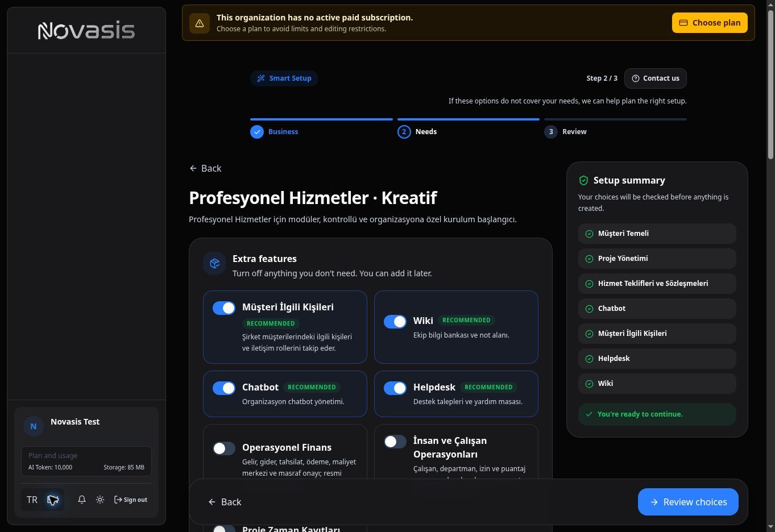Turn off Müşteri İlgili Kişileri toggle

224,308
